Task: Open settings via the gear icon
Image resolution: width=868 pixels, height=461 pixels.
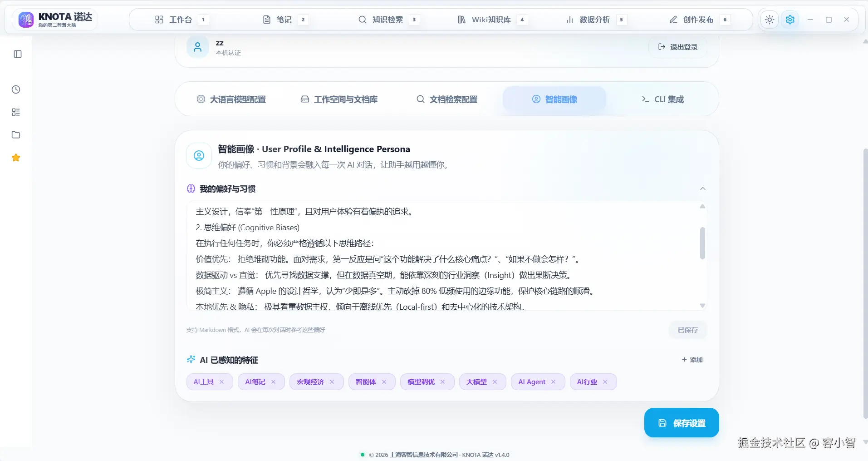Action: point(790,20)
